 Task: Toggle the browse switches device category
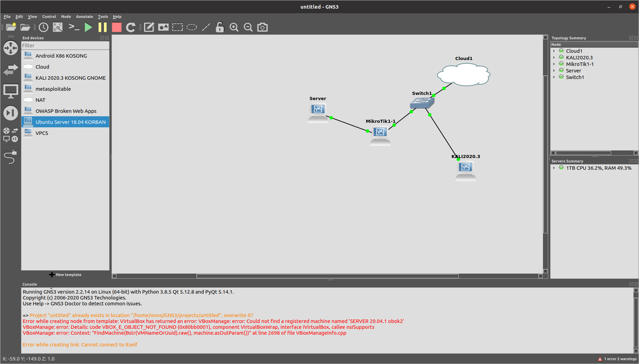[10, 70]
